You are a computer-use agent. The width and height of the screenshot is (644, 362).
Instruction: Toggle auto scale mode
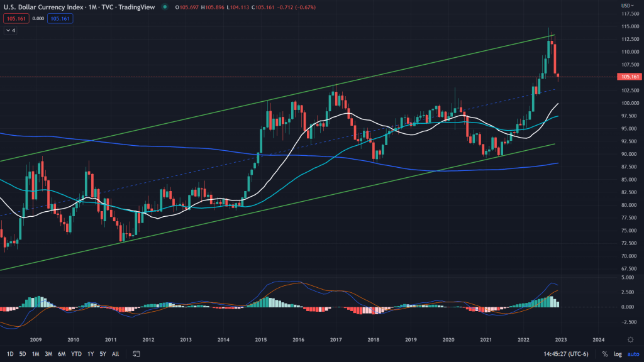[x=632, y=354]
